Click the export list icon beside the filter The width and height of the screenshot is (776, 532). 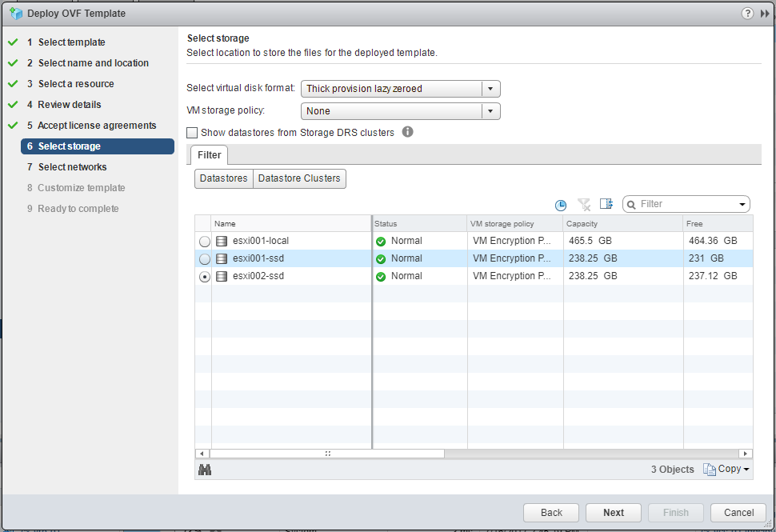point(606,204)
